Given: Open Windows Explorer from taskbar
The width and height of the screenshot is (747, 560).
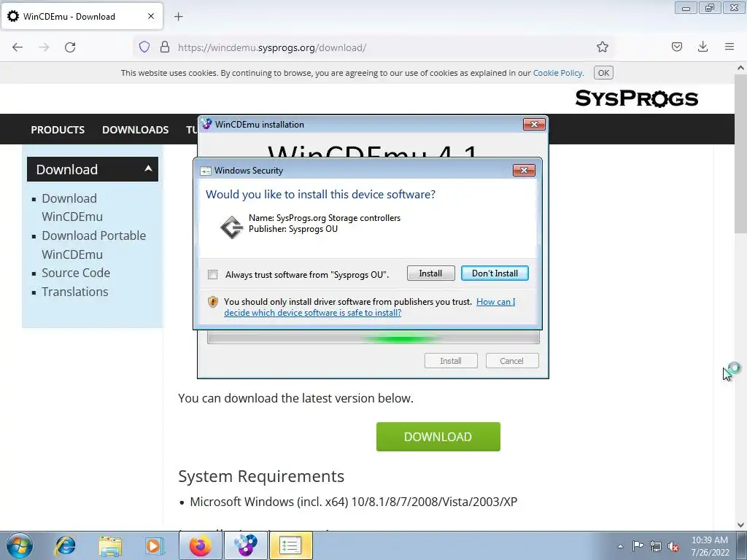Looking at the screenshot, I should (x=109, y=545).
